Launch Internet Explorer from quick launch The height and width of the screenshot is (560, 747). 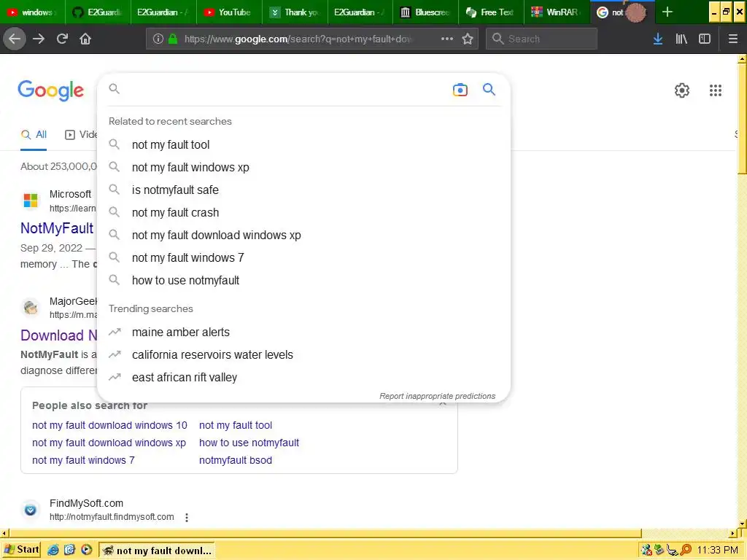point(53,550)
